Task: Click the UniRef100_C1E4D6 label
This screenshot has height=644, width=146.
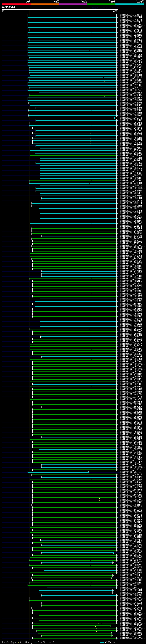Action: click(x=131, y=108)
